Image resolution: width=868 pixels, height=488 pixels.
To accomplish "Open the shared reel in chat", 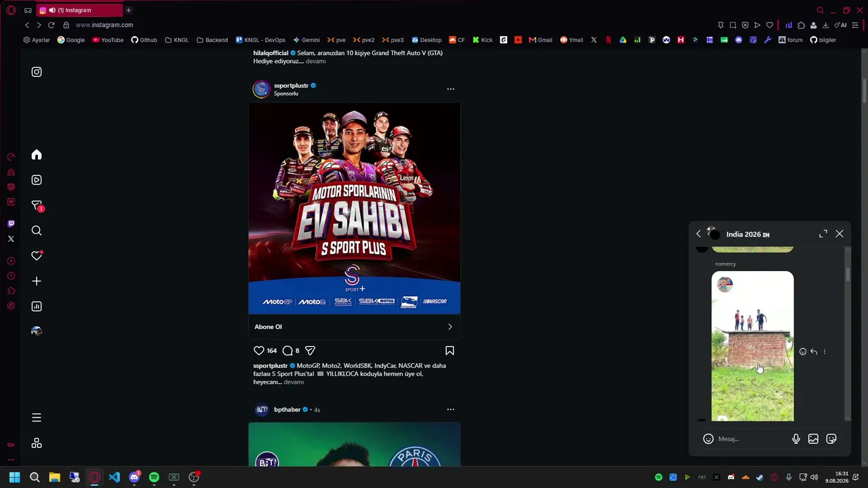I will tap(752, 346).
